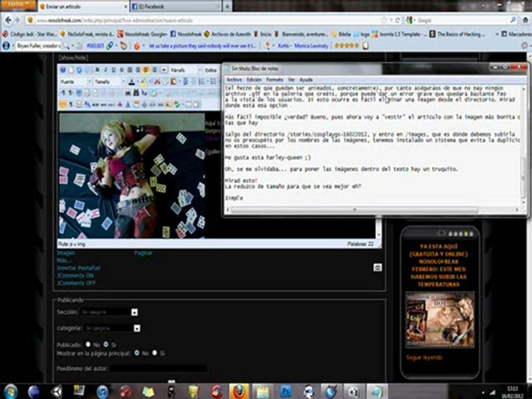
Task: Click the Firefox icon in the taskbar
Action: coord(239,392)
